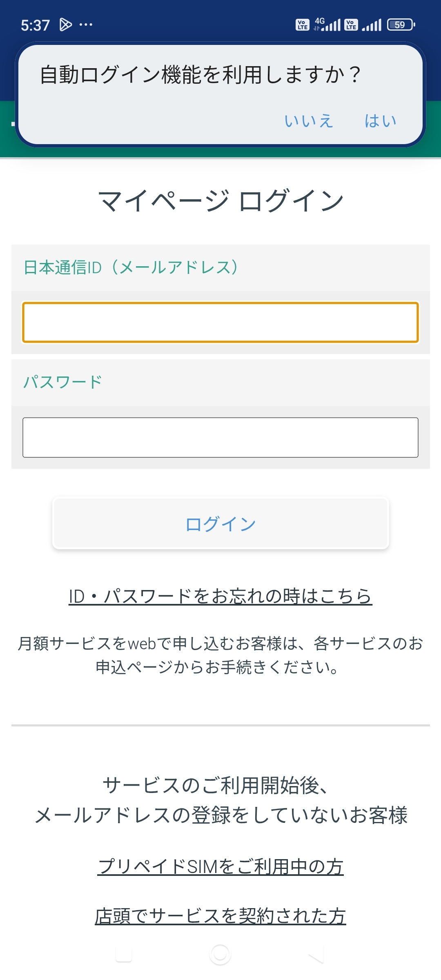The width and height of the screenshot is (441, 980).
Task: Tap いいえ to decline auto-login
Action: click(309, 121)
